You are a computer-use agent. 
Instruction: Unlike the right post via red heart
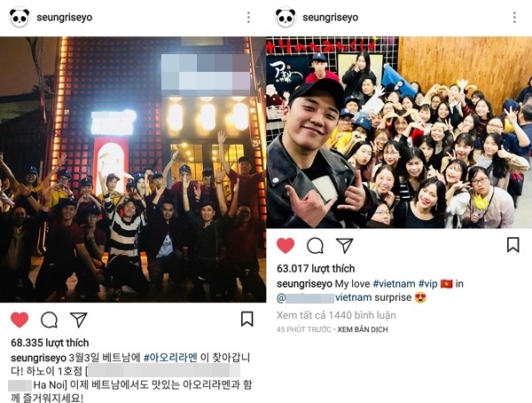point(286,245)
